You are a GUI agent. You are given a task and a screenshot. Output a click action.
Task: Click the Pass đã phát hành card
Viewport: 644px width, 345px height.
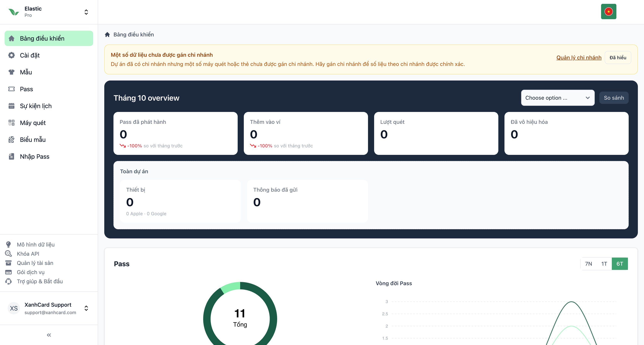click(176, 133)
